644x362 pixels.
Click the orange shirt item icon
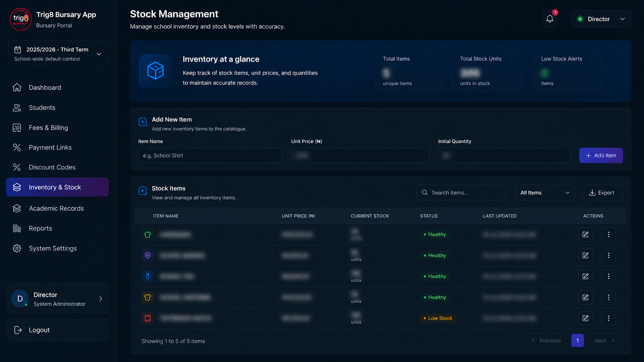point(148,297)
